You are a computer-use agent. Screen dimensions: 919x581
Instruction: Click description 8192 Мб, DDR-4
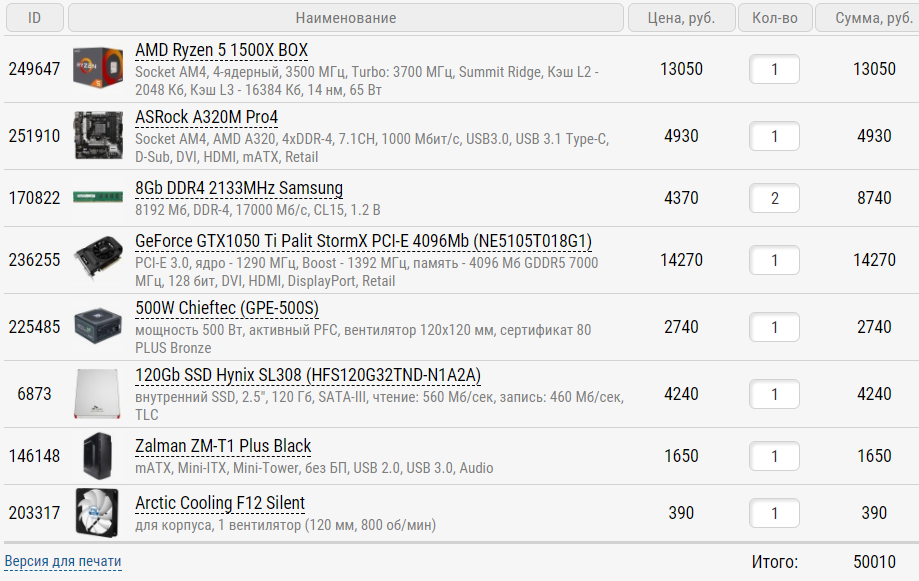click(258, 210)
